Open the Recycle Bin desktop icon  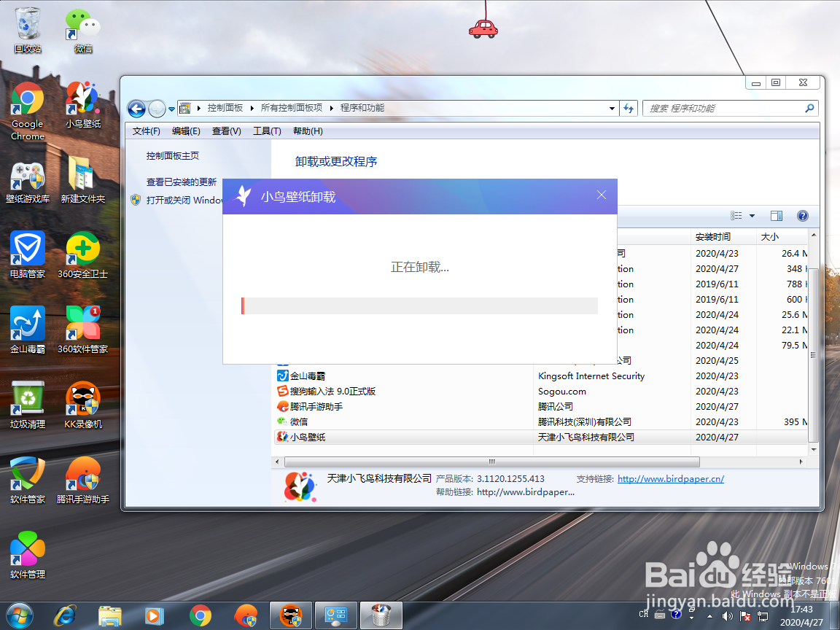[28, 31]
